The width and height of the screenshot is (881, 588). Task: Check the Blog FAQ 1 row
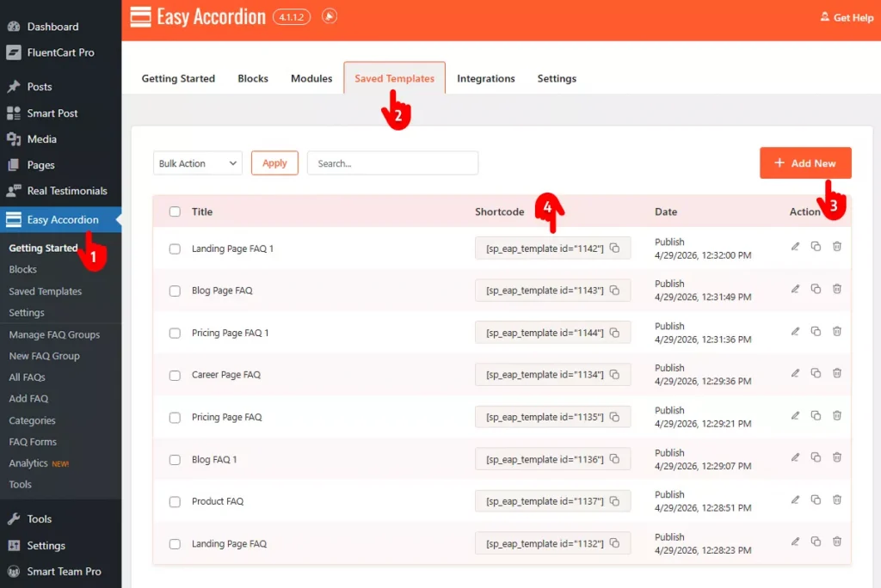[175, 459]
